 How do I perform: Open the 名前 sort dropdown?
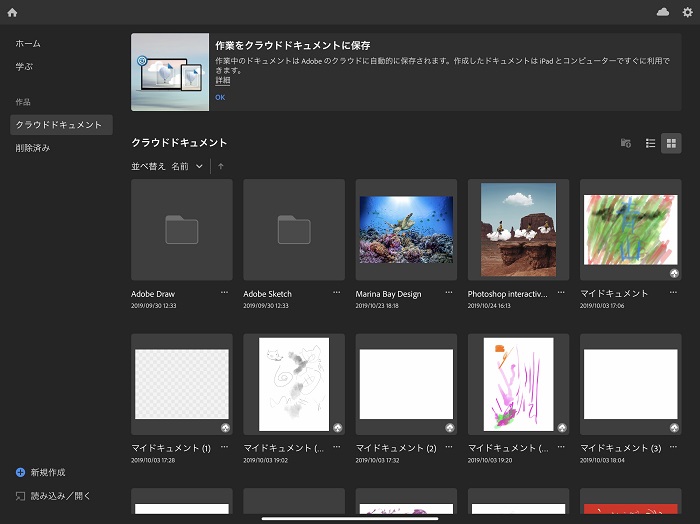click(187, 166)
